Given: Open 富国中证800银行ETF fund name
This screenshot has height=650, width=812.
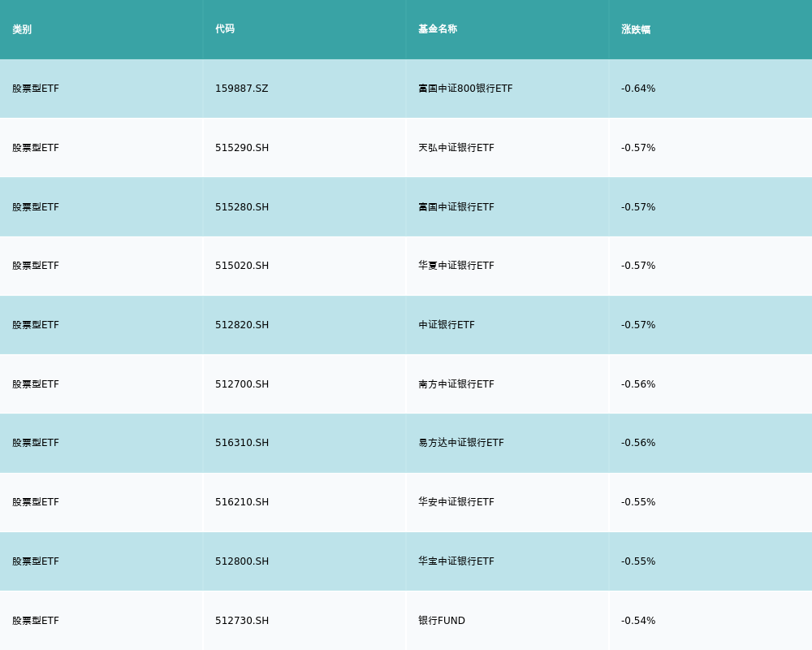Looking at the screenshot, I should pos(465,89).
